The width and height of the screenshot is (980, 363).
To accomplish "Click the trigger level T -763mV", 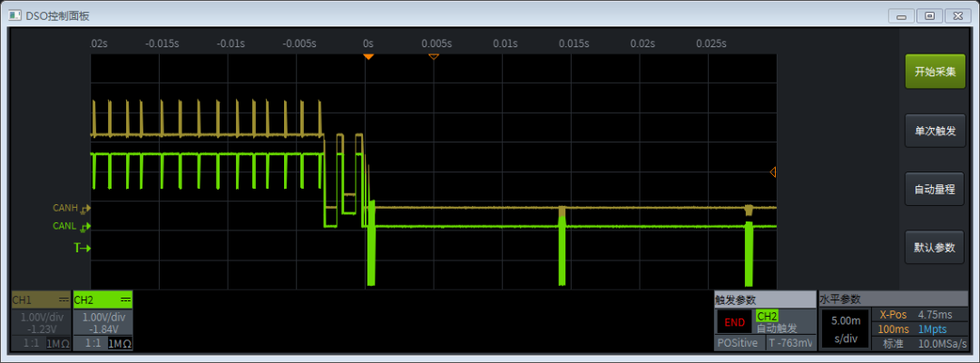I will 790,343.
